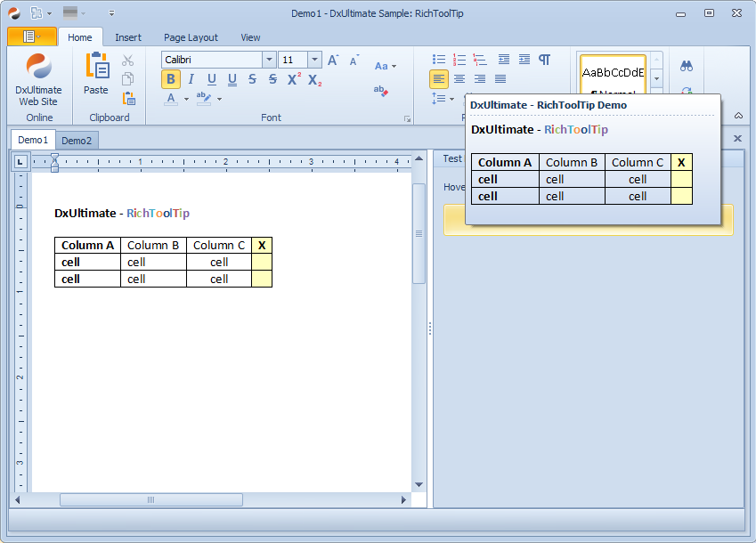Click the Bullets list icon
Screen dimensions: 756x543
[x=439, y=60]
